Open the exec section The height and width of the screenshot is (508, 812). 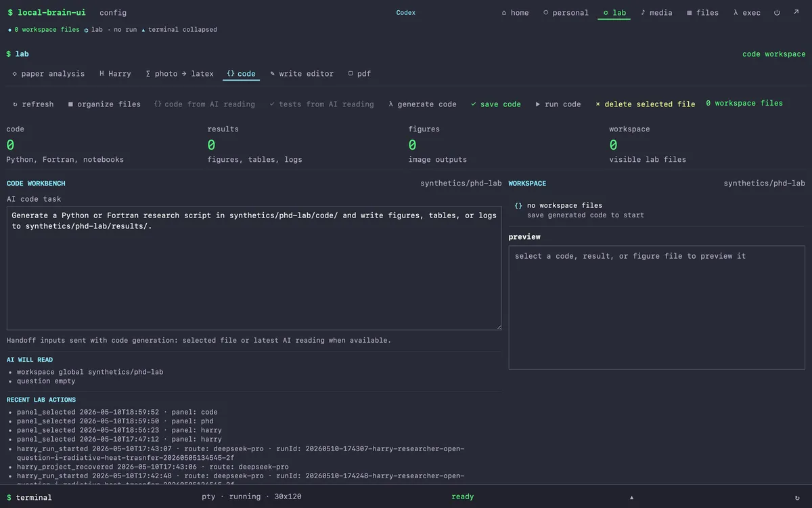[x=746, y=13]
